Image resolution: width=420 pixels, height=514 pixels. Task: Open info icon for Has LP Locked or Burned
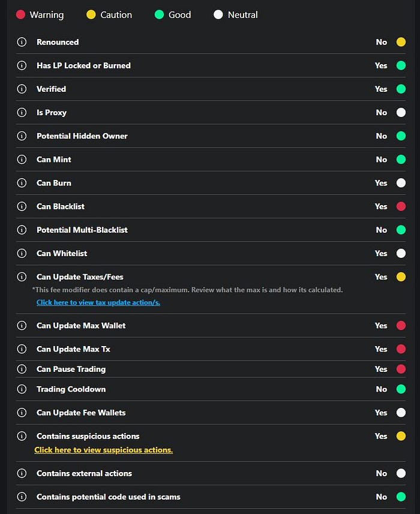point(22,65)
